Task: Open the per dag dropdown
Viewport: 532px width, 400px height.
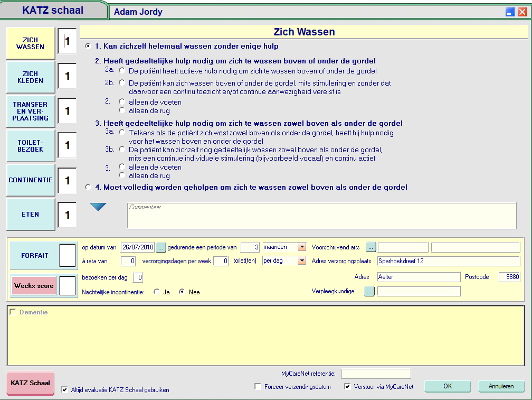Action: pyautogui.click(x=302, y=261)
